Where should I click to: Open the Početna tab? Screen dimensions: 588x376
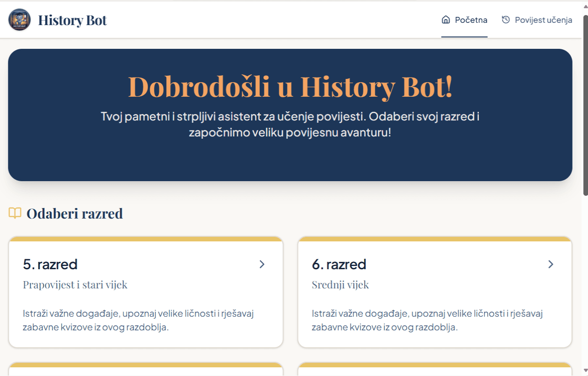tap(464, 20)
